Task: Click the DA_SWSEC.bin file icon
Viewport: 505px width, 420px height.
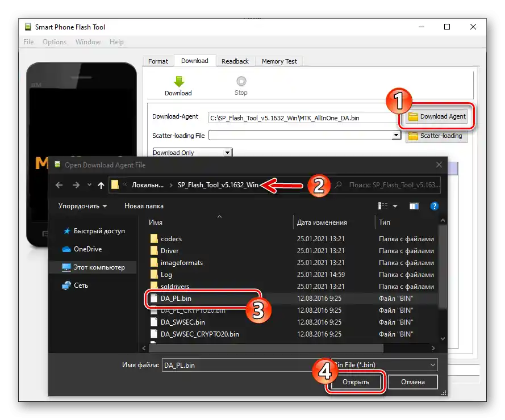Action: [x=154, y=322]
